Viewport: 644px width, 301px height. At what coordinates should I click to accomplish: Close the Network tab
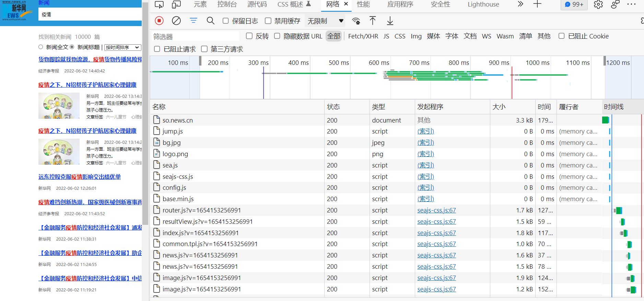(346, 4)
